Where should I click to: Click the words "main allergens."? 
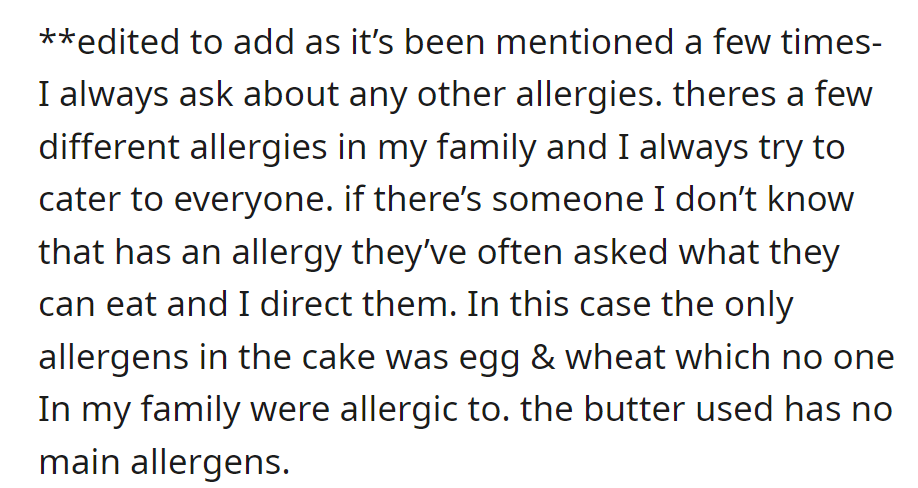tap(165, 462)
